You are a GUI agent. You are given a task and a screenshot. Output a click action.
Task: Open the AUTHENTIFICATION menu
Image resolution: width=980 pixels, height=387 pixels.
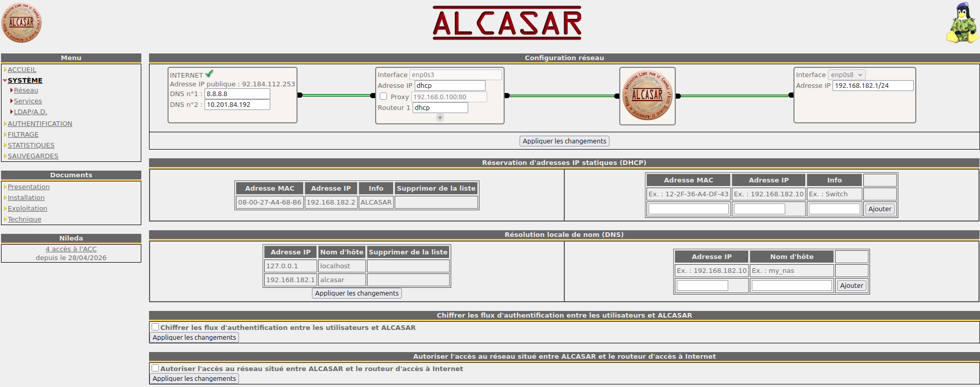(x=40, y=123)
